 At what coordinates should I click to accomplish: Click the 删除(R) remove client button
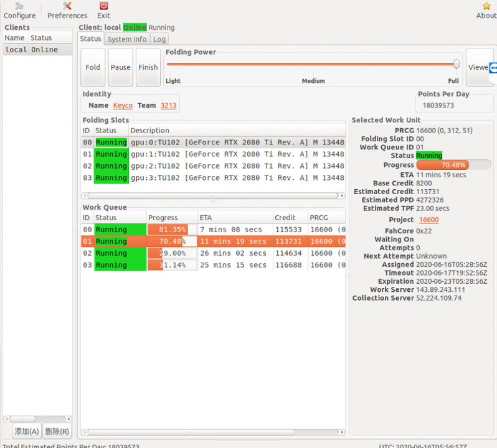[x=57, y=431]
